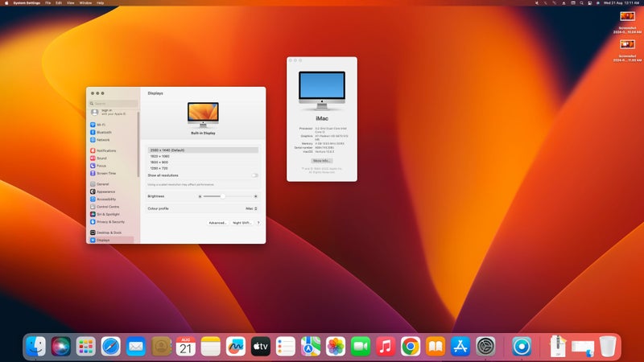The width and height of the screenshot is (644, 362).
Task: Open Apple TV from the Dock
Action: click(261, 347)
